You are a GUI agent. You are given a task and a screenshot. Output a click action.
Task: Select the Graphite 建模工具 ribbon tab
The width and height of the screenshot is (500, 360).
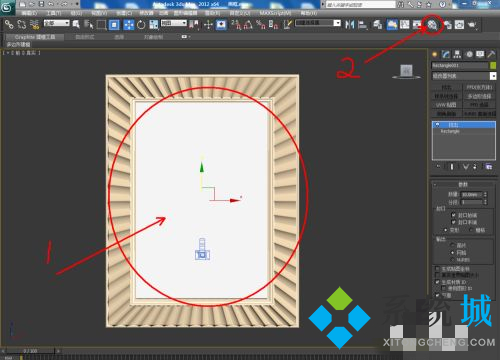coord(35,37)
